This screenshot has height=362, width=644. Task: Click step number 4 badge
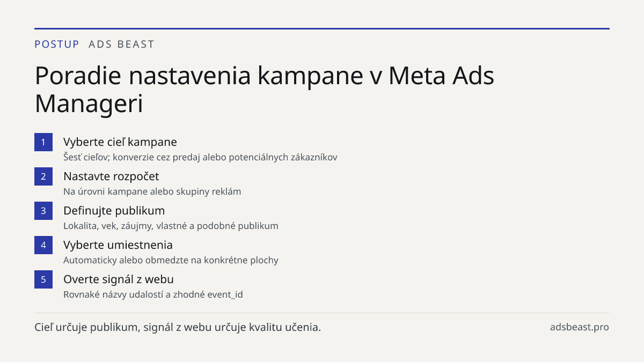43,245
